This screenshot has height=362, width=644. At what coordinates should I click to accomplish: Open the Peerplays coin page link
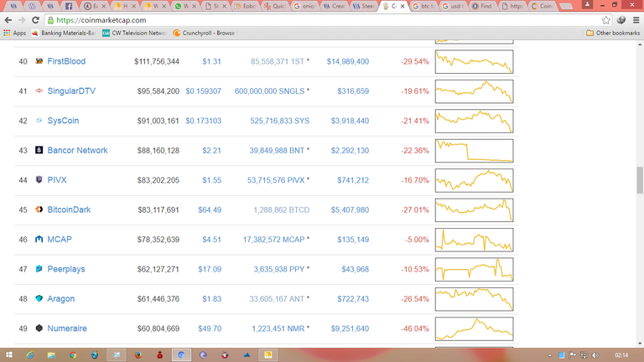(66, 269)
